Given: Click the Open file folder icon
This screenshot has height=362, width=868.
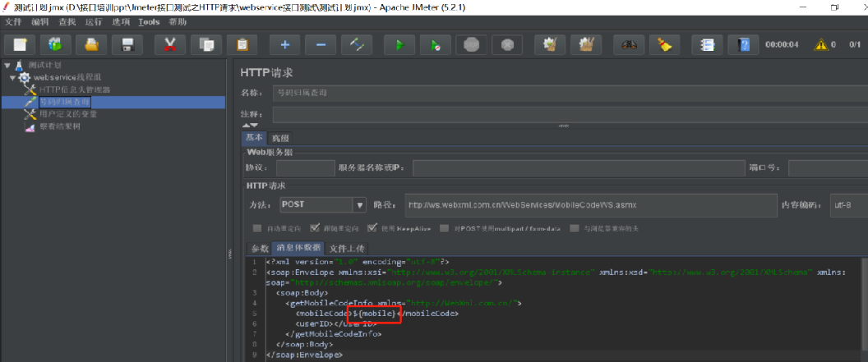Looking at the screenshot, I should pos(92,45).
